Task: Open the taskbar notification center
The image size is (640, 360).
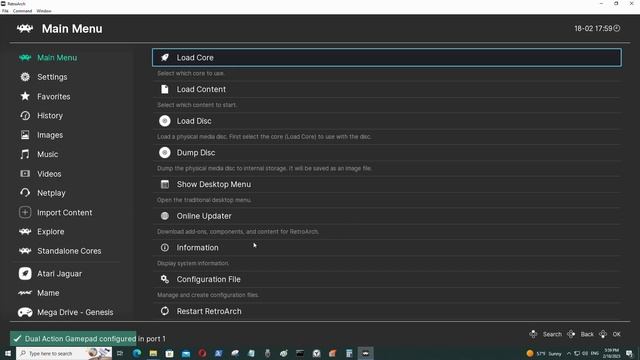Action: pos(629,353)
